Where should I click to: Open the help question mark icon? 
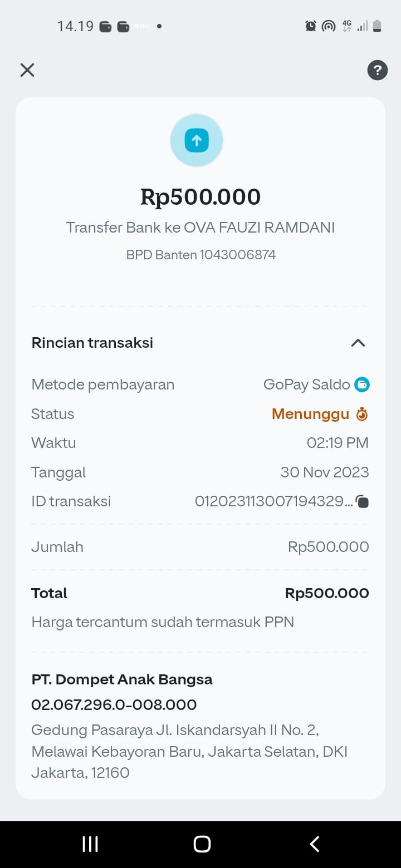pos(377,70)
